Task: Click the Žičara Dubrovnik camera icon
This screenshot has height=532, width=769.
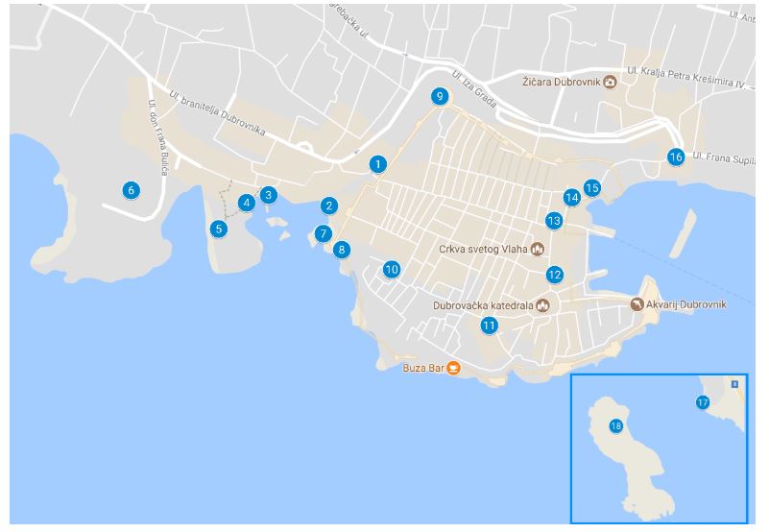Action: (x=610, y=82)
